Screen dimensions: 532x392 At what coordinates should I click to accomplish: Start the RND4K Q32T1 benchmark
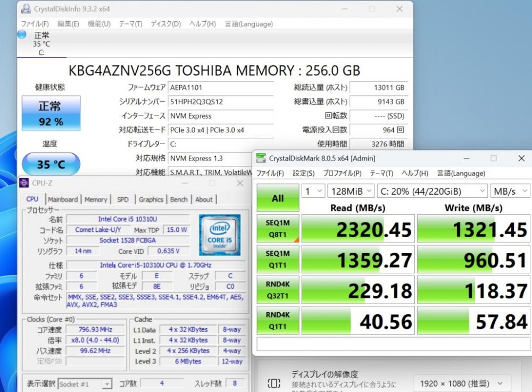coord(278,290)
